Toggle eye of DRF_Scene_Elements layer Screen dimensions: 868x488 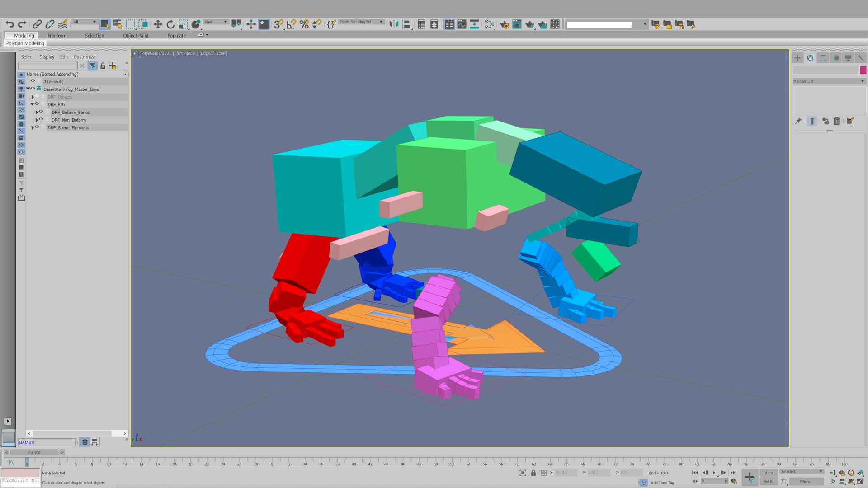37,127
